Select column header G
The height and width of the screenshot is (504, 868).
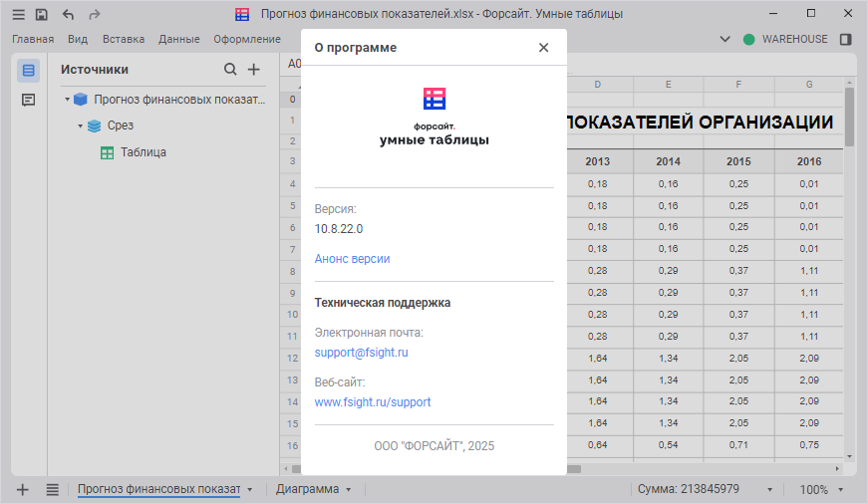point(809,84)
